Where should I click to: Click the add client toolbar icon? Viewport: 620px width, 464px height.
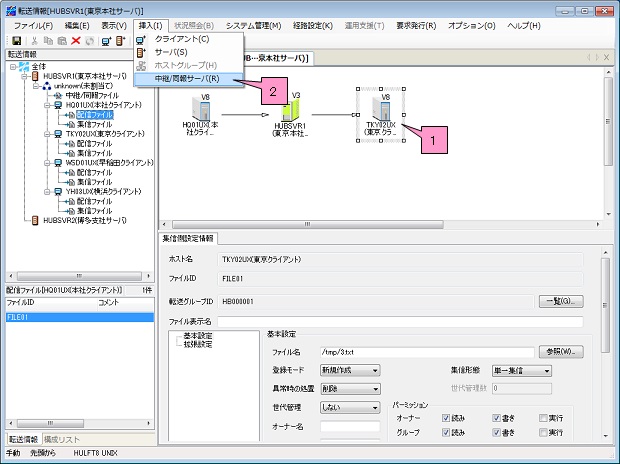[106, 40]
